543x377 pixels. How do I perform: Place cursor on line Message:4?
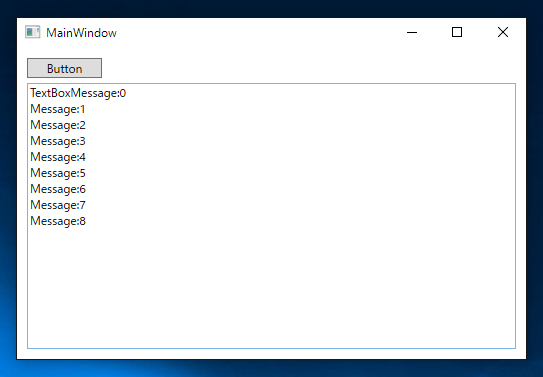pos(58,157)
